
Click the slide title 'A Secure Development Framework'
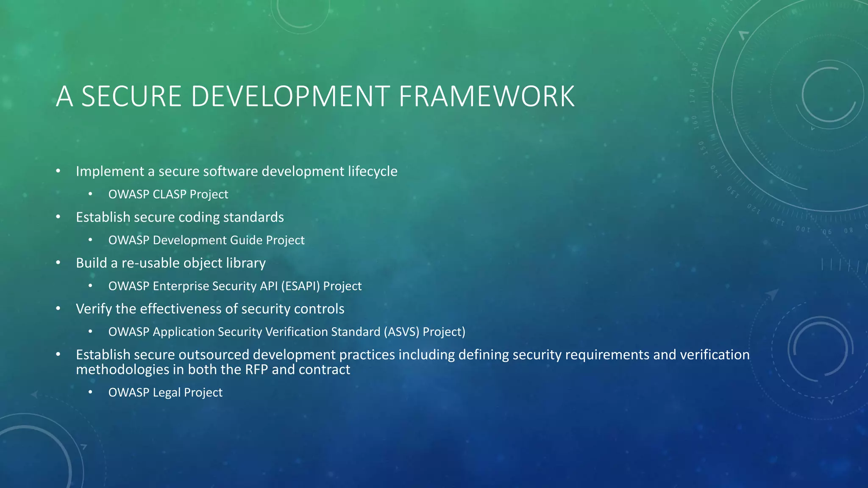click(x=315, y=97)
